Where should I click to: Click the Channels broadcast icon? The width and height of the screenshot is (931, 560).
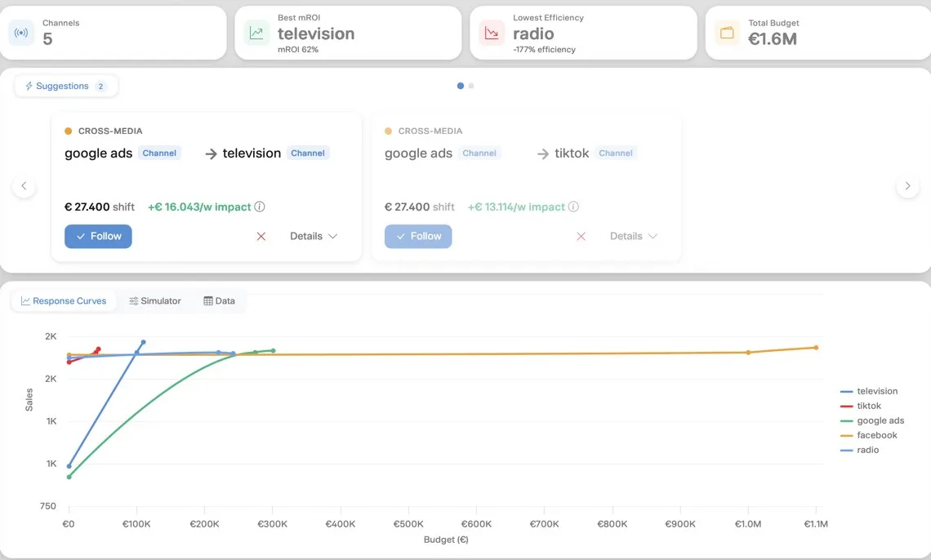point(20,33)
